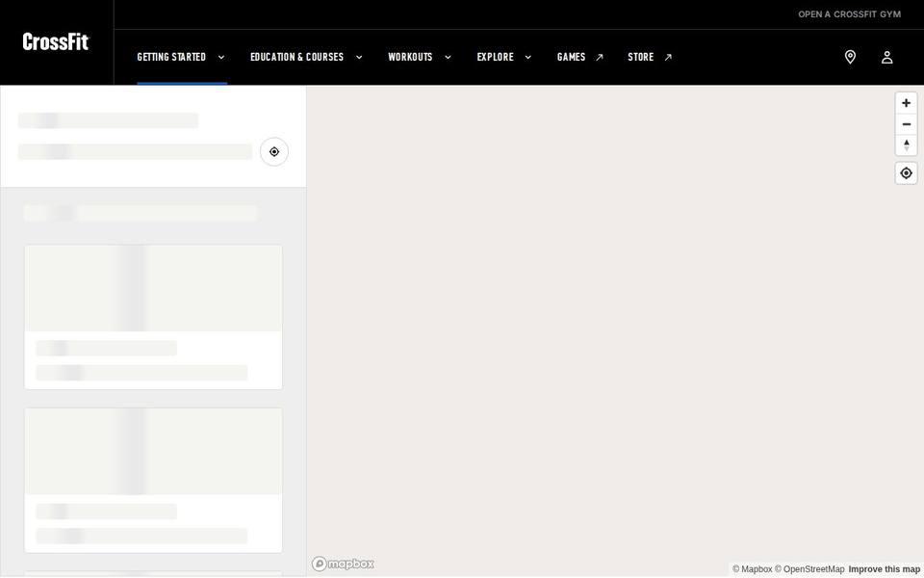Open the Explore menu
Image resolution: width=924 pixels, height=578 pixels.
point(495,57)
